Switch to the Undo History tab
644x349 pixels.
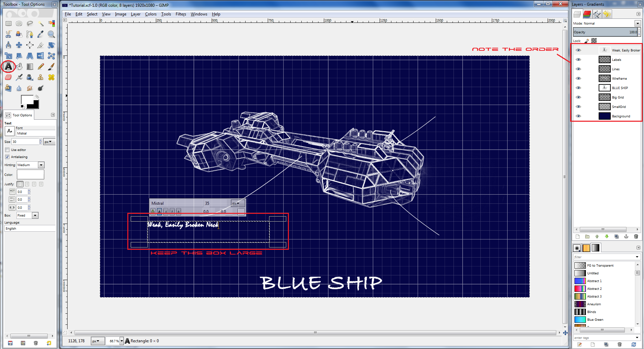click(x=607, y=14)
